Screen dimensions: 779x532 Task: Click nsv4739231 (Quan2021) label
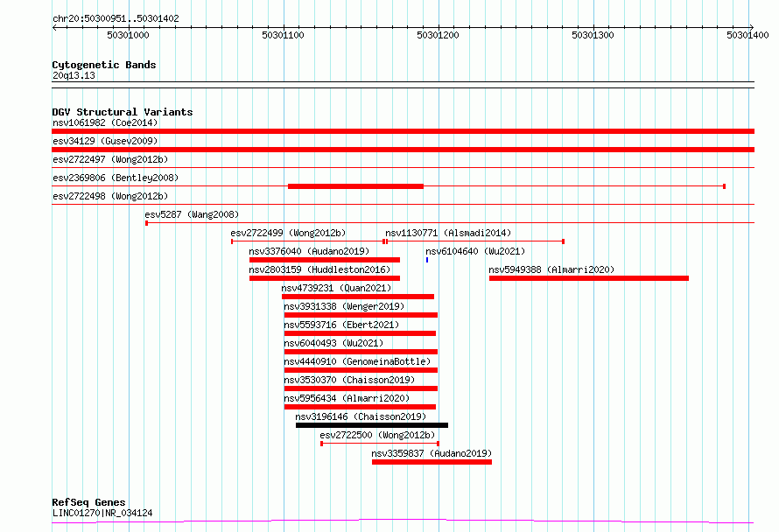[x=336, y=288]
